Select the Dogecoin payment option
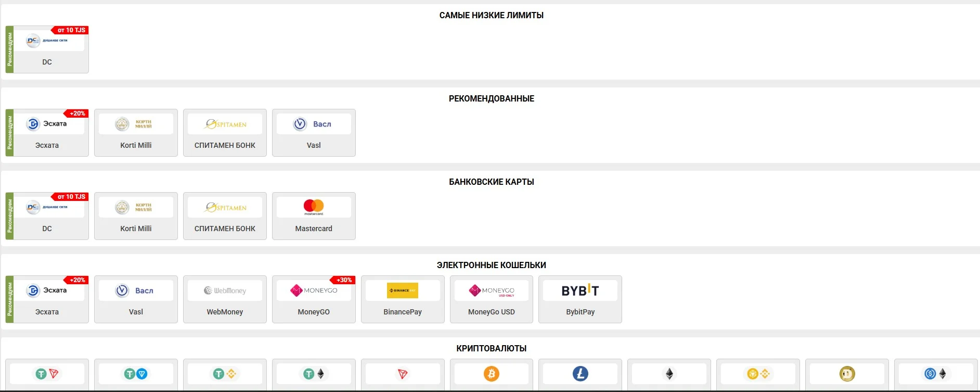 pos(847,374)
